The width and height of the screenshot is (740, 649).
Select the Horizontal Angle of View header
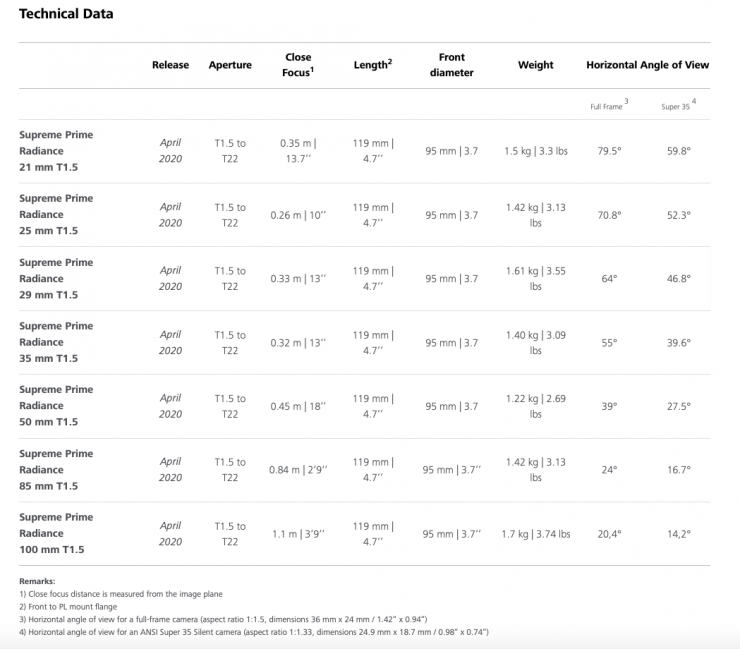click(x=647, y=65)
